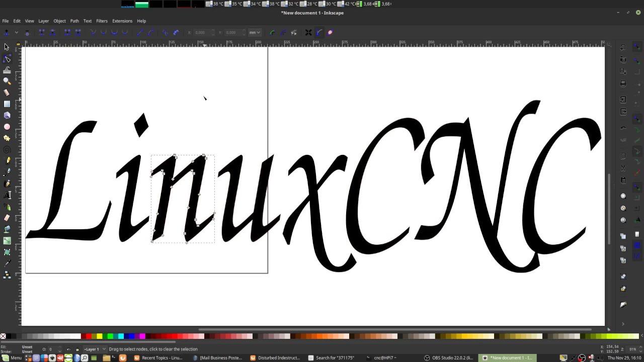Toggle the ruler guide lock icon
This screenshot has width=644, height=362.
click(x=19, y=45)
